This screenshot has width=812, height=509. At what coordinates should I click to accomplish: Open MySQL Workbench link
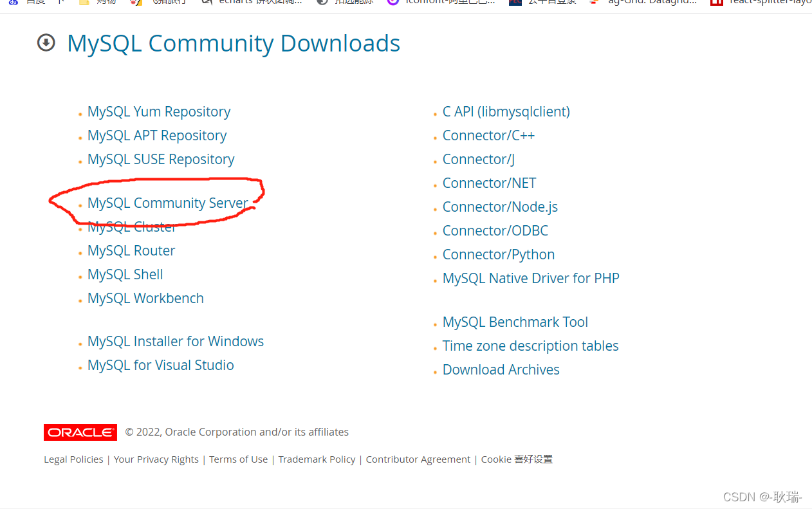pos(145,299)
